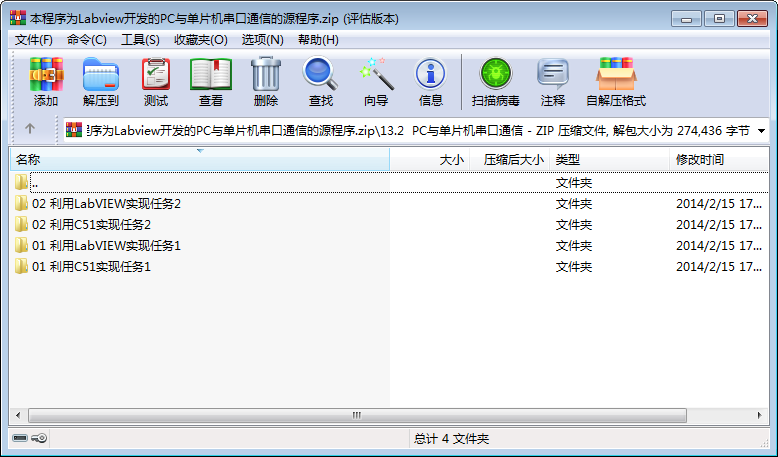Click the Find (查找) magnifier icon
Image resolution: width=778 pixels, height=457 pixels.
pos(321,74)
